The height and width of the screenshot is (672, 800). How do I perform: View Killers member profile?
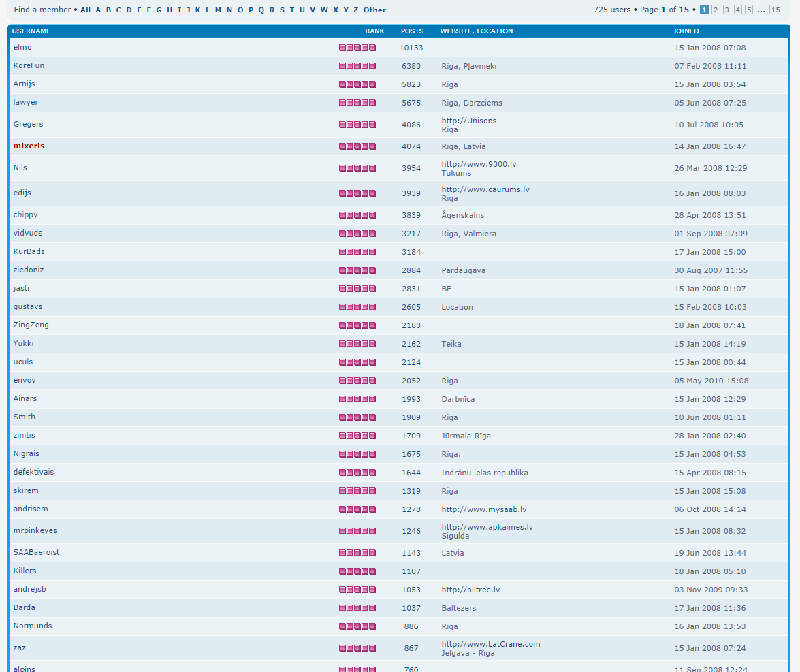25,571
